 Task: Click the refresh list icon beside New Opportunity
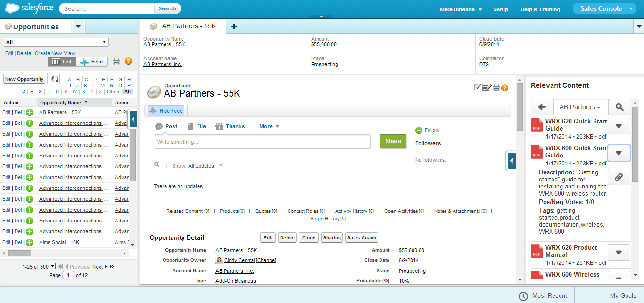pos(55,79)
